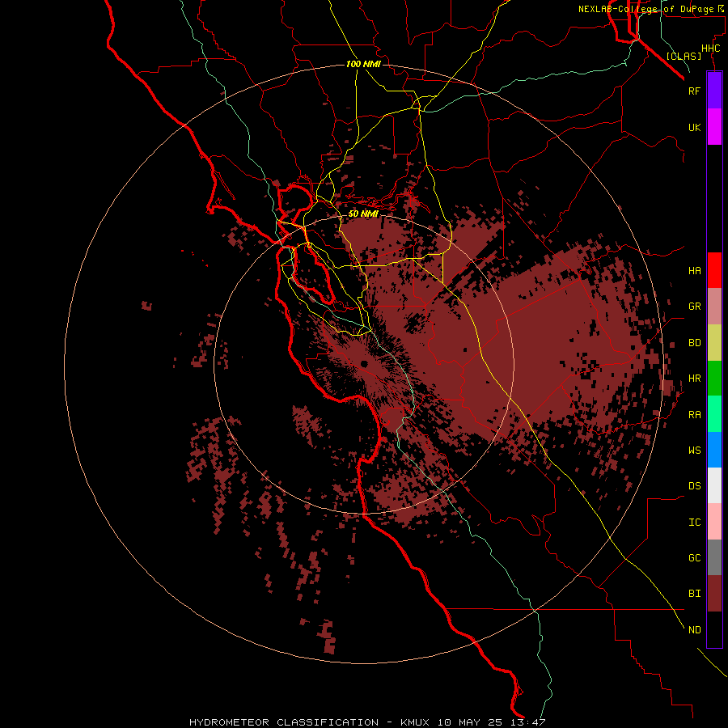Click the 'WS' legend label
This screenshot has height=728, width=728.
pyautogui.click(x=694, y=451)
